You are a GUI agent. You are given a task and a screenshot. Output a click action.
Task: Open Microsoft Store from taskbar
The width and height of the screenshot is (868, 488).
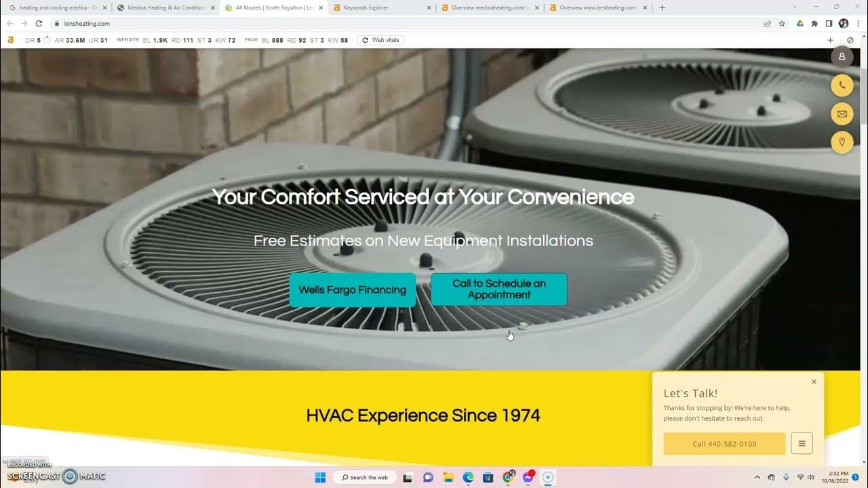488,477
